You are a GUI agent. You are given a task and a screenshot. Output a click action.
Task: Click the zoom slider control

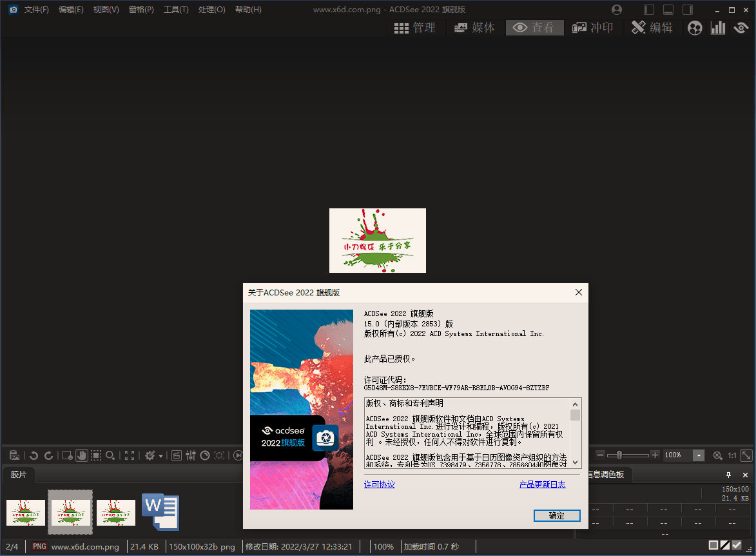pyautogui.click(x=619, y=455)
